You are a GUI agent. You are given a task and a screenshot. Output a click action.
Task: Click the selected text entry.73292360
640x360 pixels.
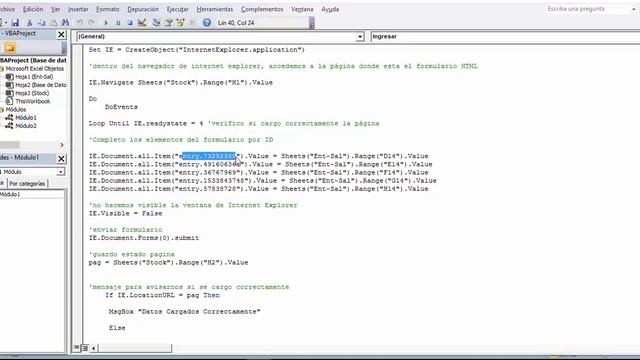209,156
